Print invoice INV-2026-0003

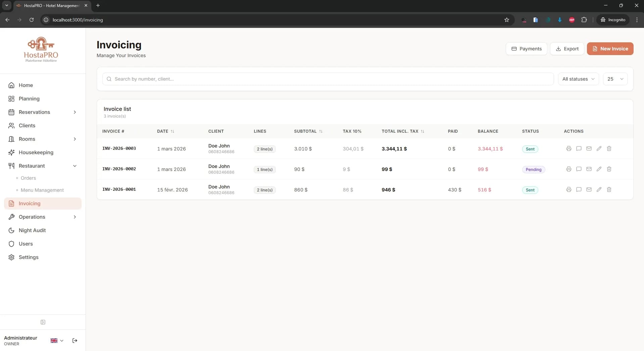(568, 148)
